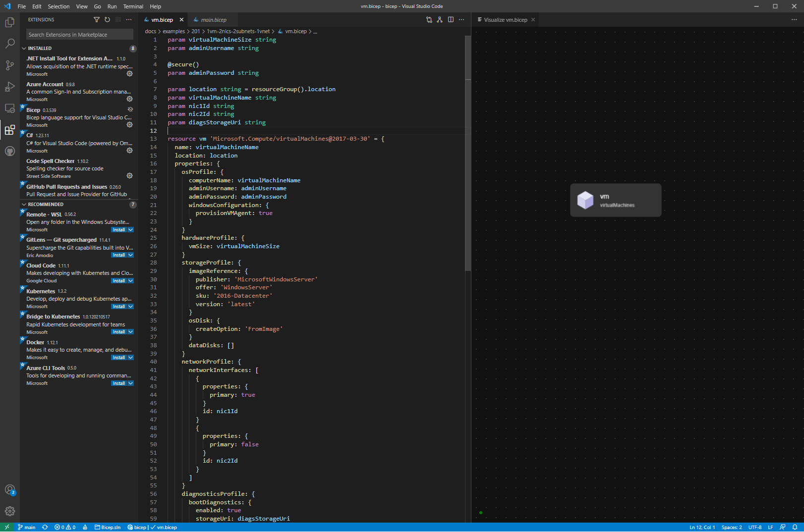Open Remote - WSL install dropdown arrow
Screen dimensions: 804x532
[131, 230]
